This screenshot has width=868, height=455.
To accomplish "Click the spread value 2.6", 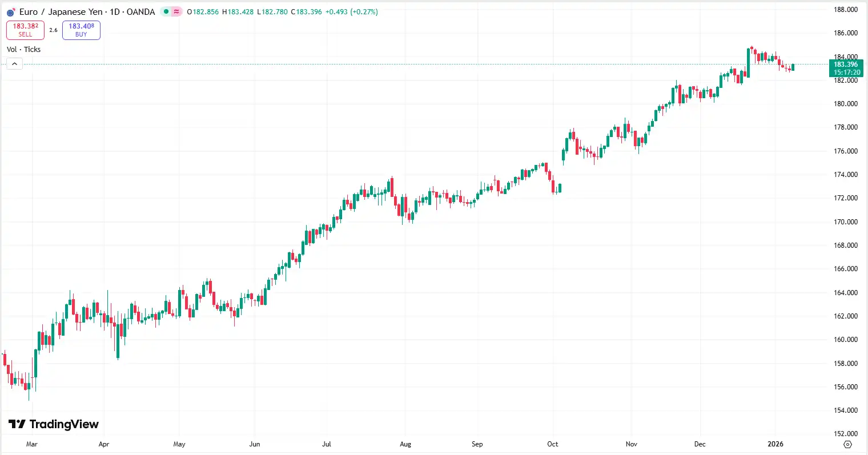I will tap(54, 30).
